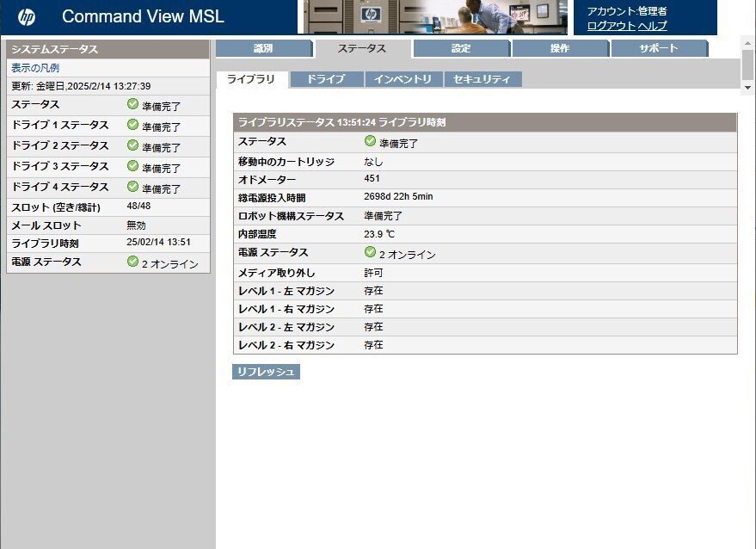Click the vertical scrollbar thumb
The height and width of the screenshot is (549, 756).
747,65
